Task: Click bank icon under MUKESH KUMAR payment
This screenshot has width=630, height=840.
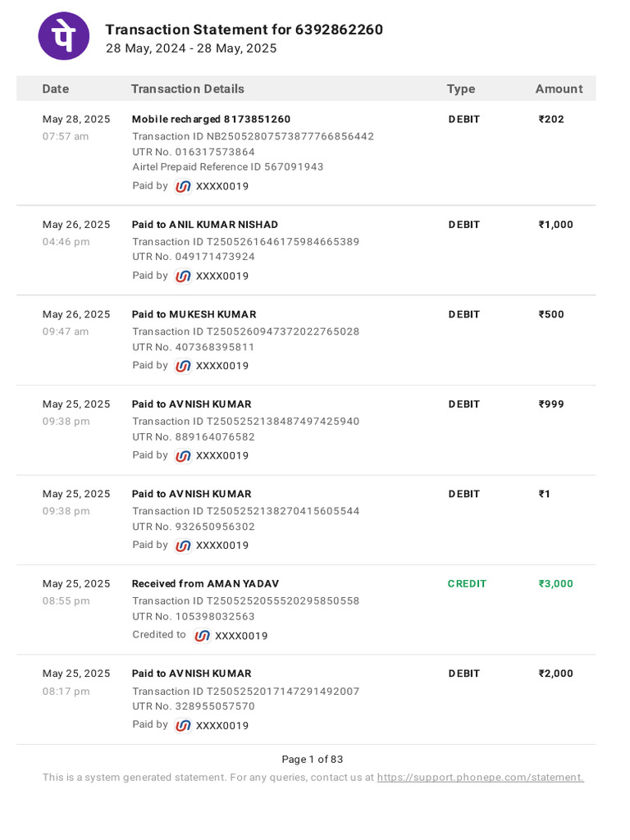Action: tap(183, 366)
